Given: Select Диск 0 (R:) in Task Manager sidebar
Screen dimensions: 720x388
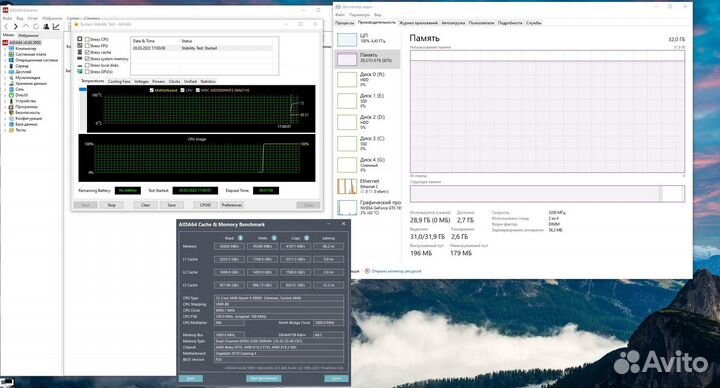Looking at the screenshot, I should 367,79.
